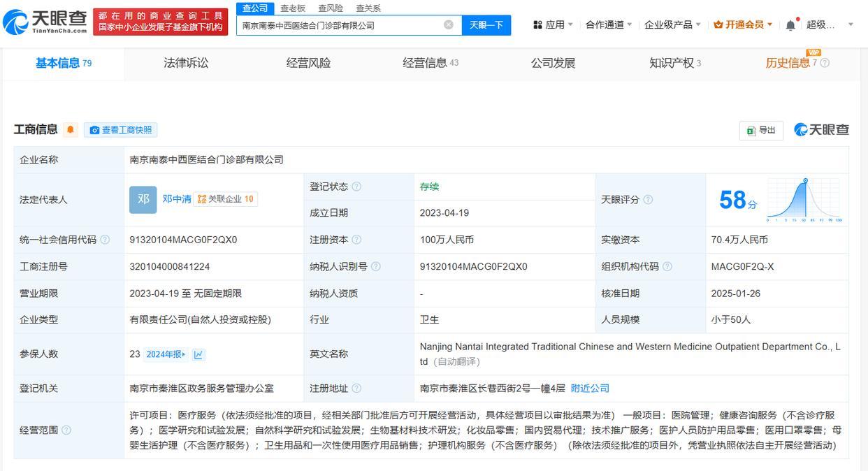Select the 成立日期 value 2023-04-19
This screenshot has width=868, height=471.
[x=444, y=213]
